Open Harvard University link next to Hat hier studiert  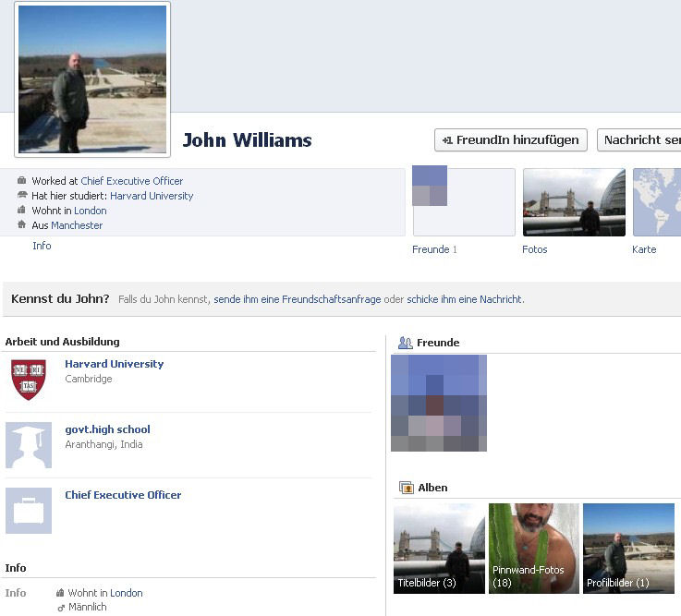[152, 196]
